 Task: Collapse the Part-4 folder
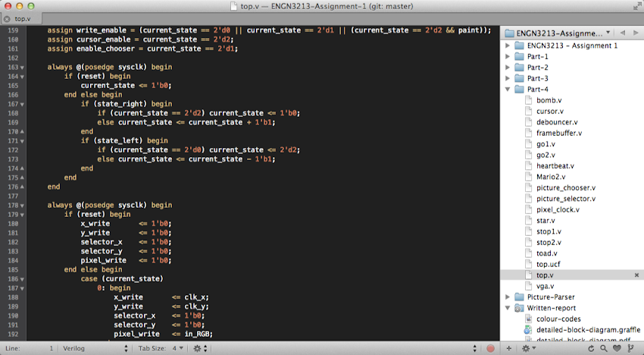[x=508, y=90]
